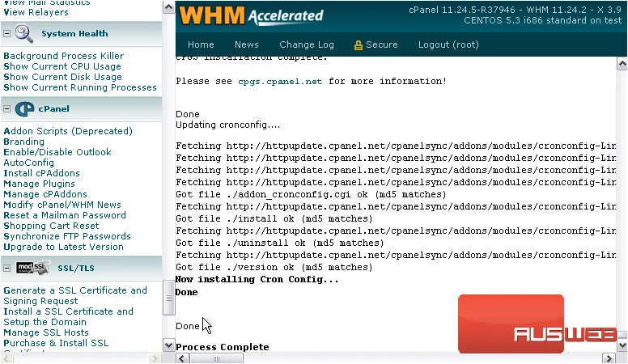
Task: Open the Home menu item
Action: pyautogui.click(x=201, y=44)
